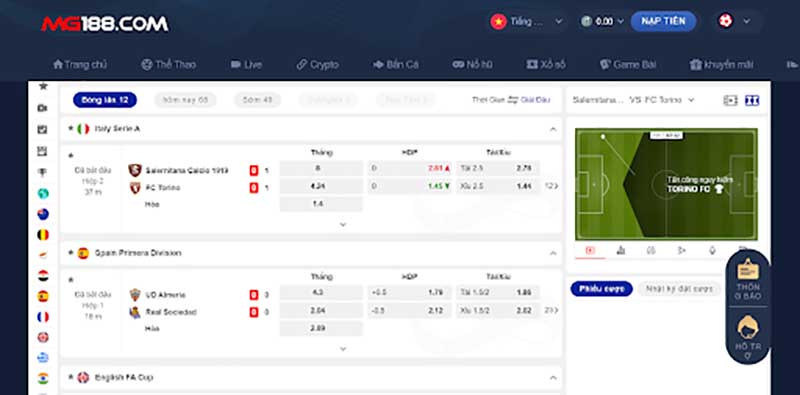Click the NẠP TIỀN deposit button
The height and width of the screenshot is (395, 800).
click(x=663, y=21)
